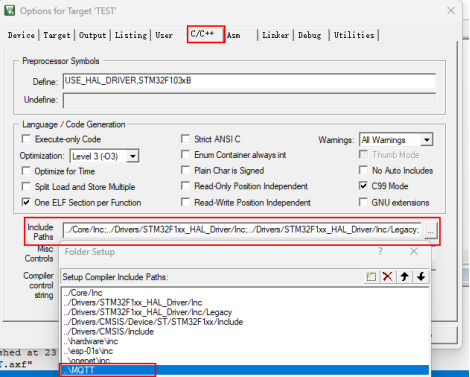
Task: Move the selected path down
Action: click(x=421, y=277)
